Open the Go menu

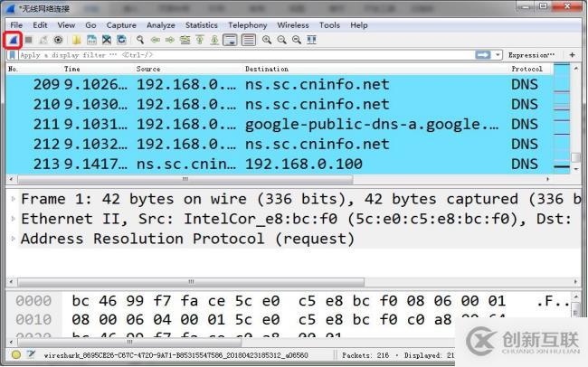click(x=90, y=25)
